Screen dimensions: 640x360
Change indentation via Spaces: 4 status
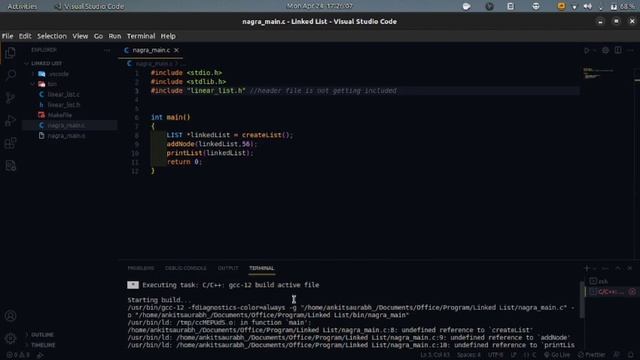tap(469, 355)
